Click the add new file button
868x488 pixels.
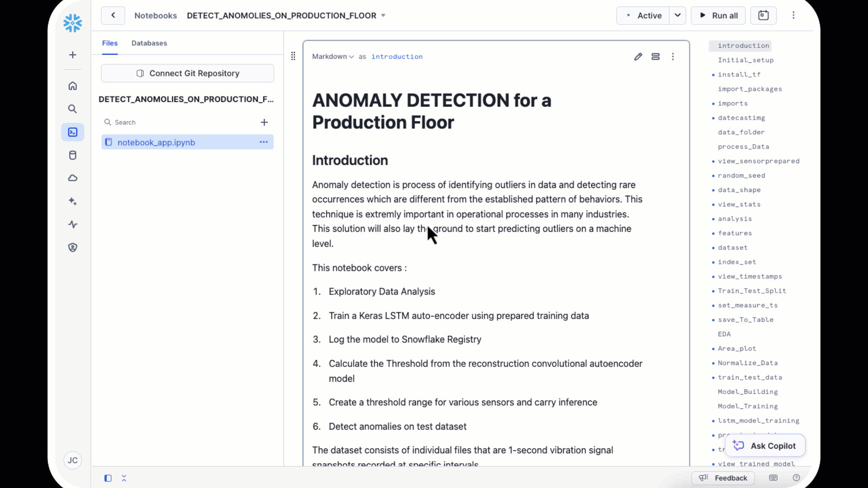(x=264, y=122)
